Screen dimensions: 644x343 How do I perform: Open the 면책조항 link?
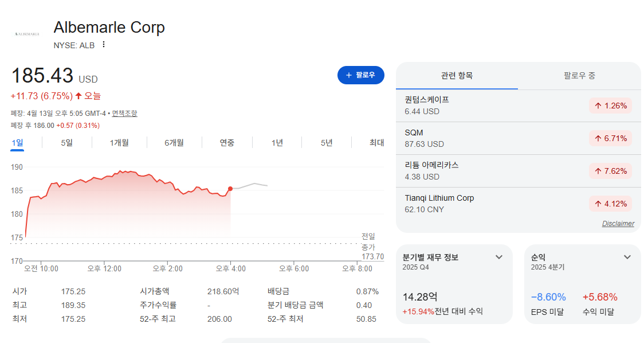tap(124, 113)
